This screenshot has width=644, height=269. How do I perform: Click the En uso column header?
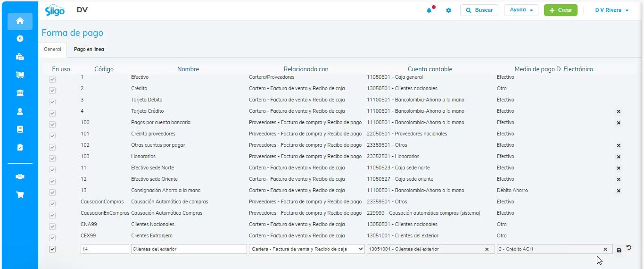pyautogui.click(x=61, y=69)
